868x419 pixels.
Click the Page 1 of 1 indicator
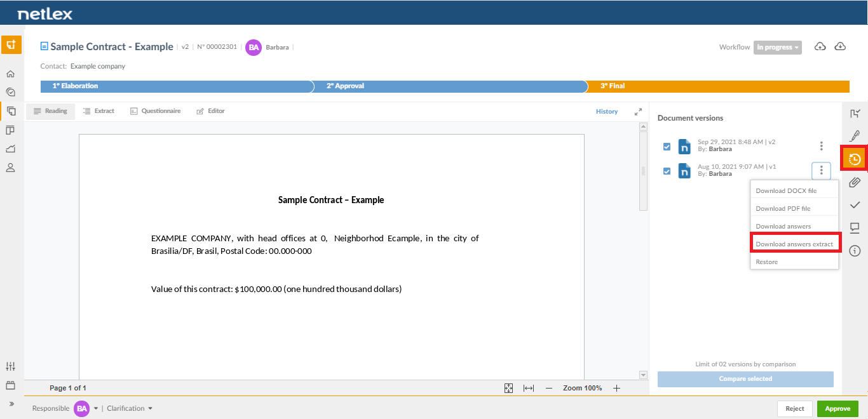click(x=68, y=389)
